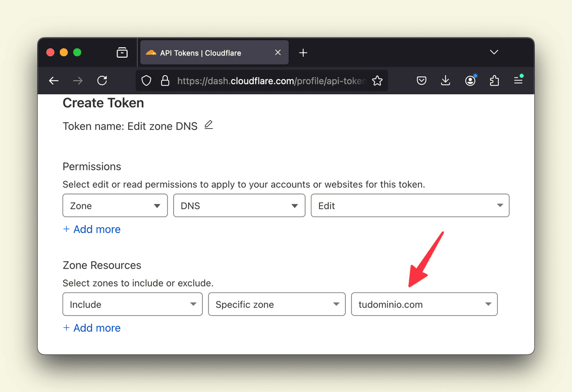The height and width of the screenshot is (392, 572).
Task: Open the Specific zone dropdown
Action: click(277, 304)
